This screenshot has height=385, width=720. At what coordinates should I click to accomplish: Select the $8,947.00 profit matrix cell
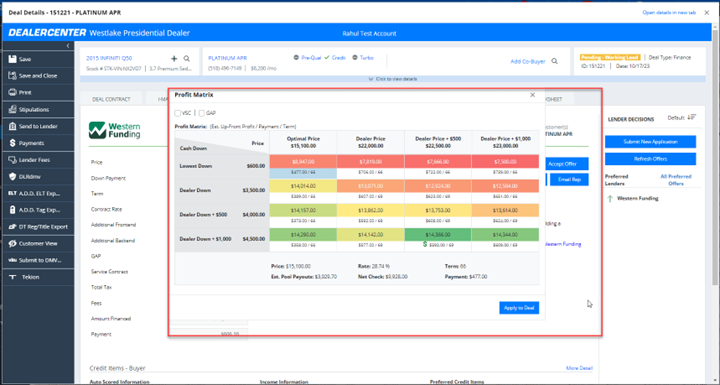coord(303,162)
